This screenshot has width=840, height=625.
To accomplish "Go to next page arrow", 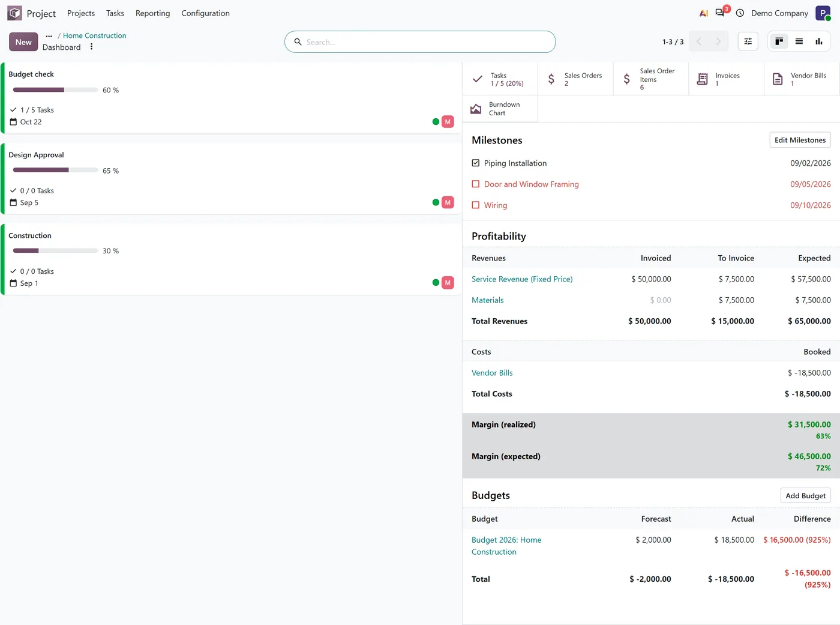I will pyautogui.click(x=718, y=41).
